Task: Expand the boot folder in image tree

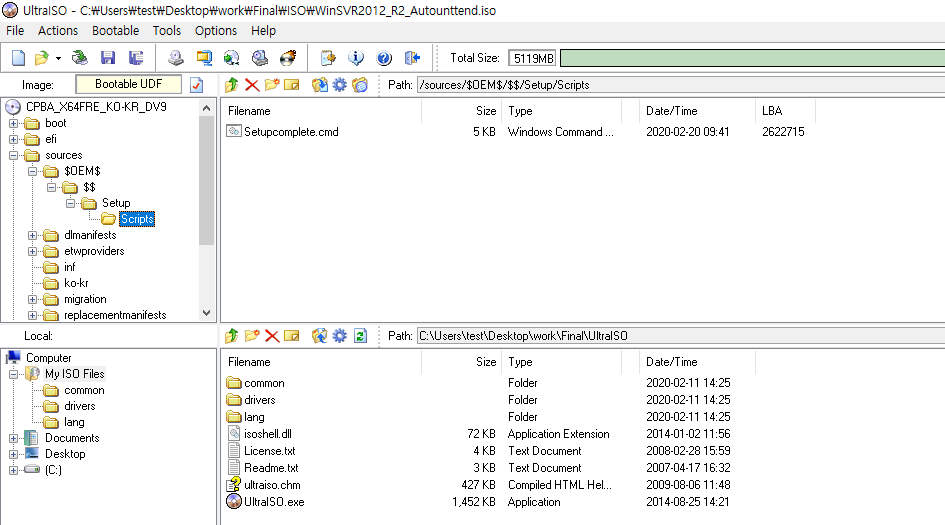Action: click(x=13, y=123)
